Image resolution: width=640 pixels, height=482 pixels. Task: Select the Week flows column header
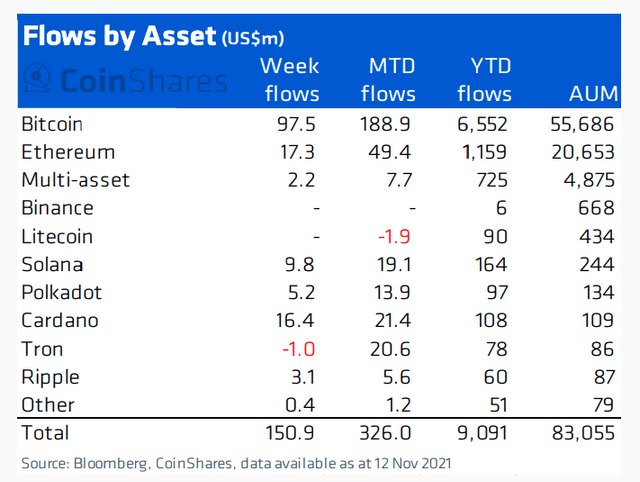point(289,80)
